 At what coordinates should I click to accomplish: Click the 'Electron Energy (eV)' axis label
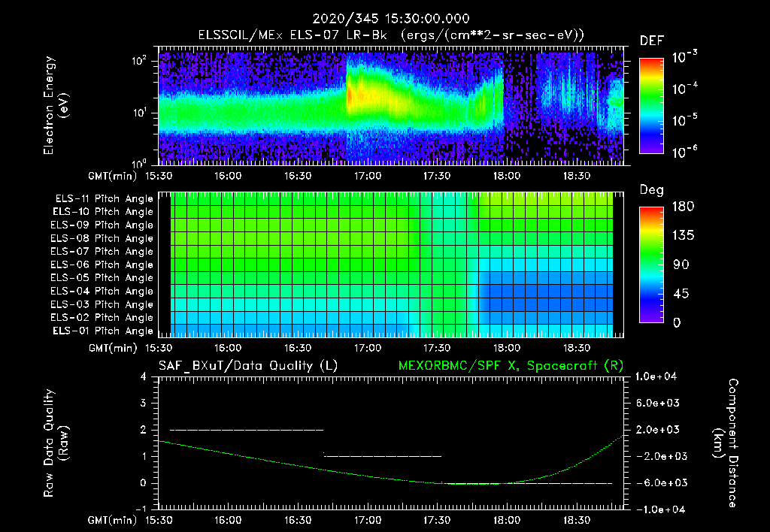[56, 105]
